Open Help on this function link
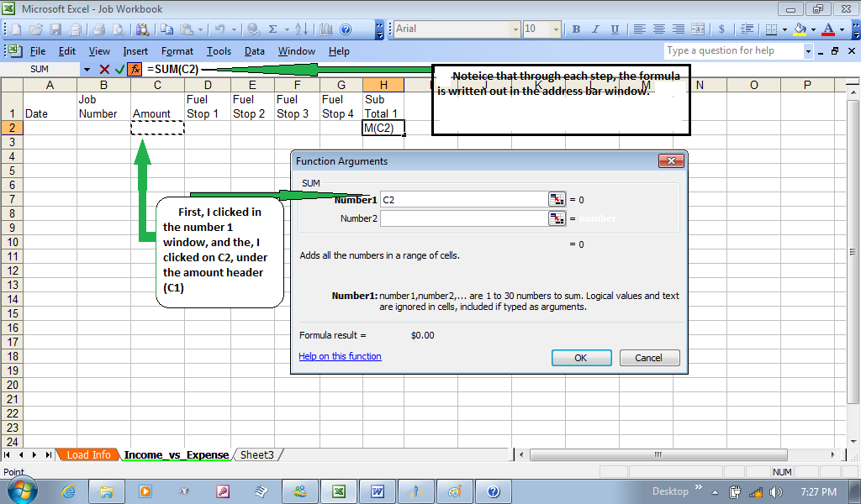Viewport: 861px width, 504px height. [340, 356]
